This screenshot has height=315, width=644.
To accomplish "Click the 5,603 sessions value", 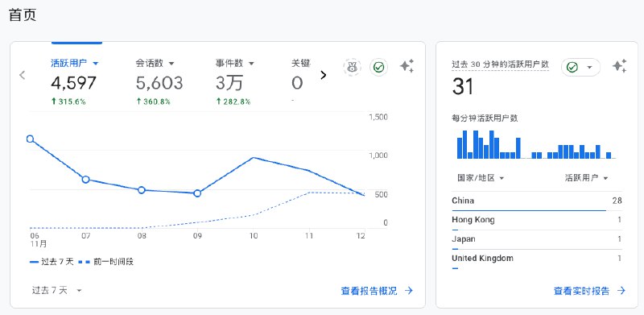I will point(159,83).
